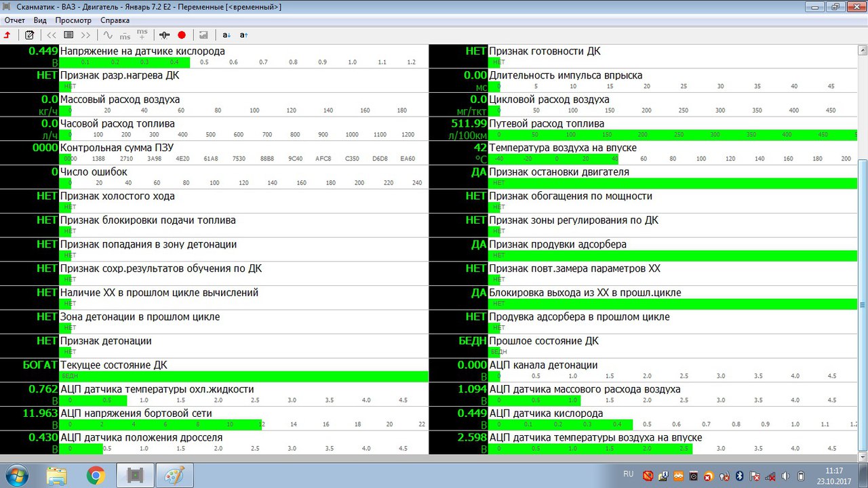Click the double right arrow >> icon

[85, 35]
